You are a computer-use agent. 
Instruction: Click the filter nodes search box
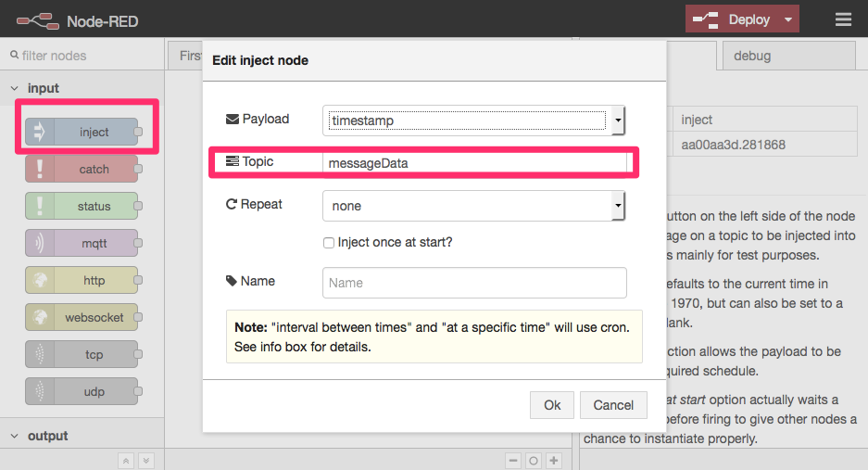[x=83, y=56]
